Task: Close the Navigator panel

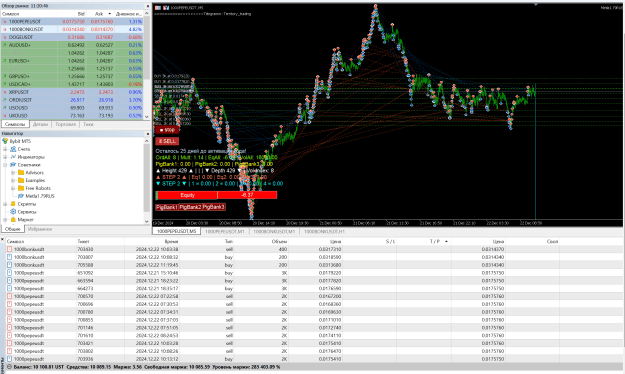Action: [147, 134]
